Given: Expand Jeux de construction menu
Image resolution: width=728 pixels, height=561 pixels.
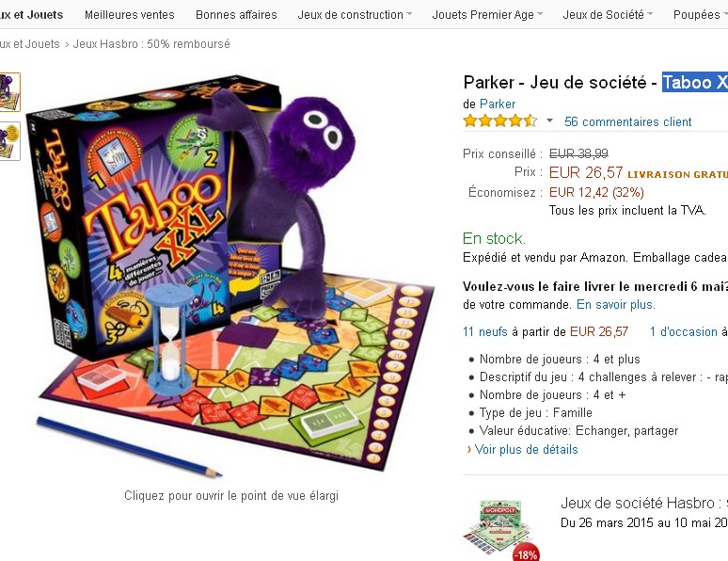Looking at the screenshot, I should (355, 15).
